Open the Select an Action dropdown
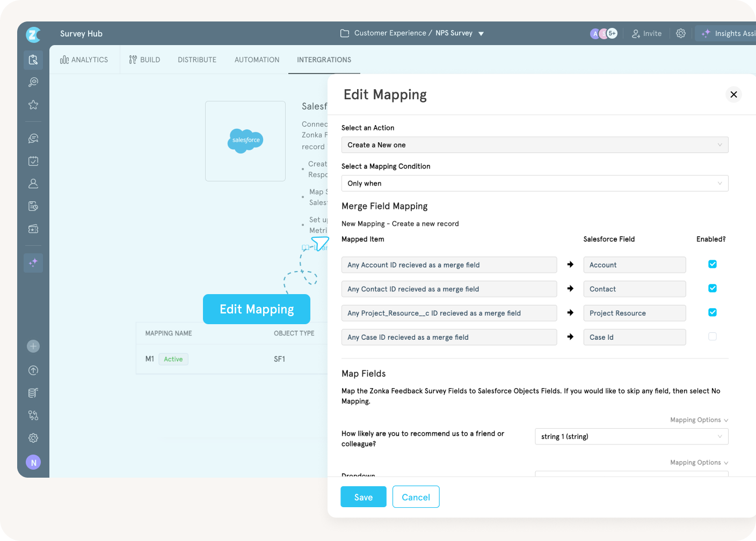Screen dimensions: 756x541 (x=535, y=144)
